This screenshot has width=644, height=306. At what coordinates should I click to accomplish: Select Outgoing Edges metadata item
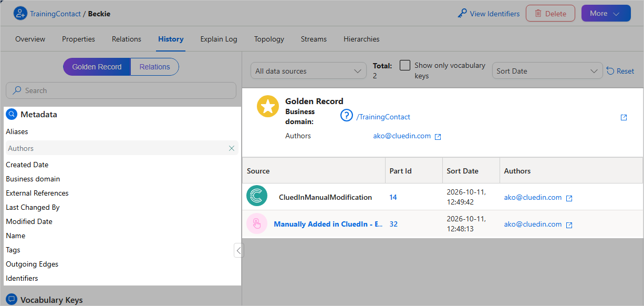pos(32,264)
